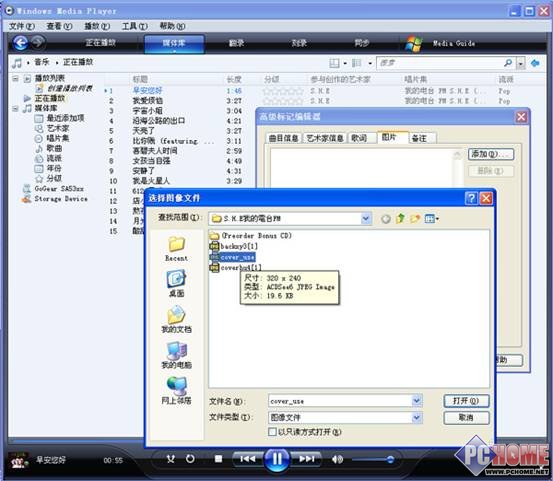Switch to the 正在播放 tab

(101, 43)
